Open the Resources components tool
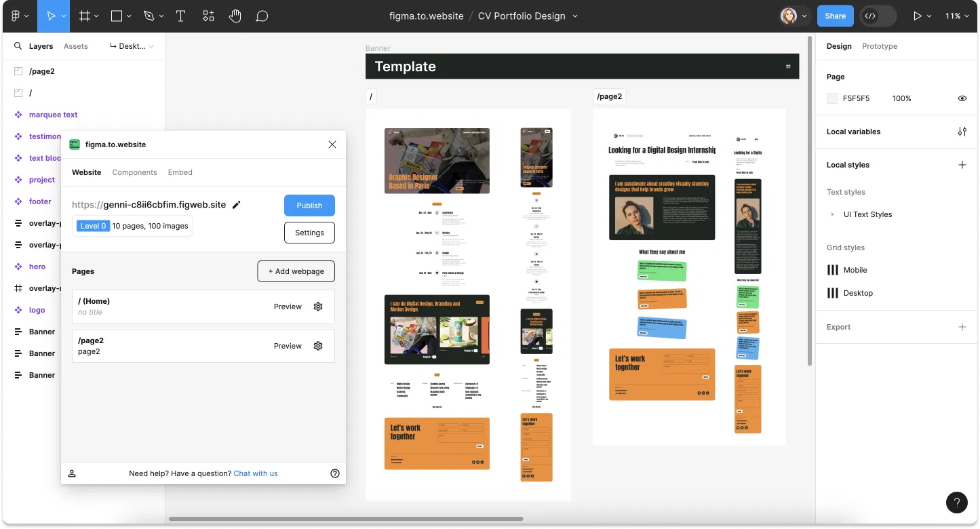 tap(208, 16)
